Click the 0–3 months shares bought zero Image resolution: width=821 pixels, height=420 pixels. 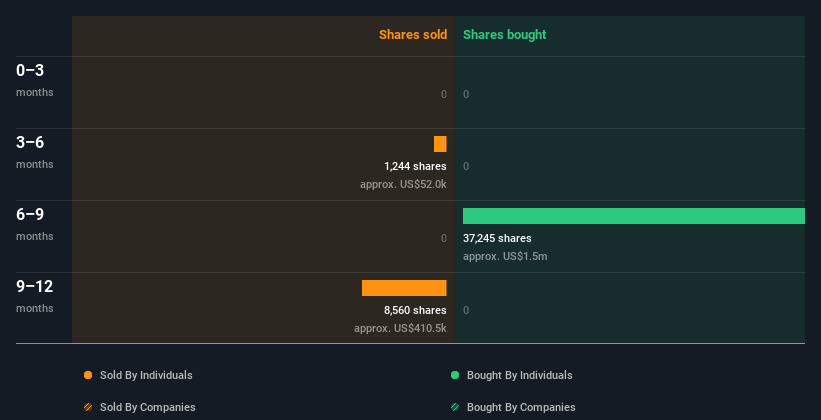[466, 94]
